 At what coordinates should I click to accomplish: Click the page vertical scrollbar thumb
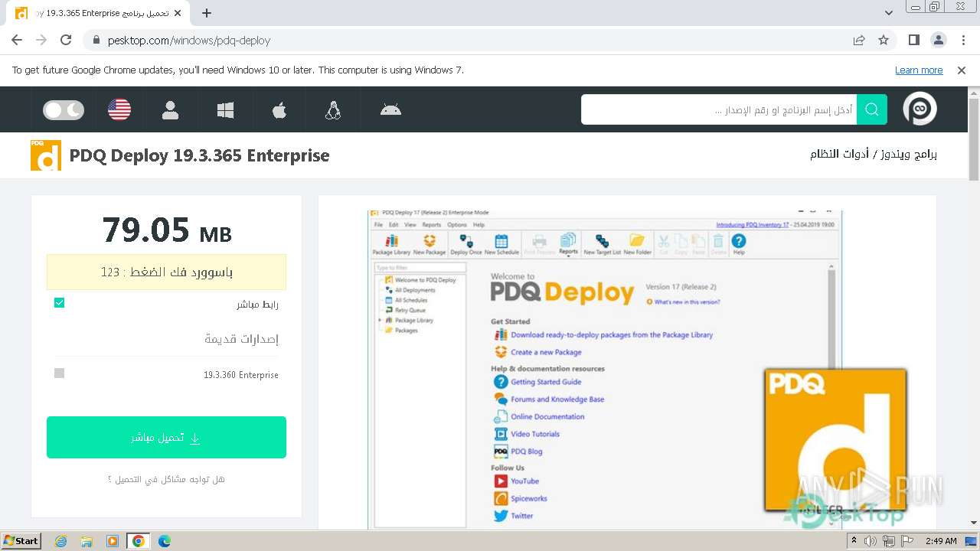click(974, 139)
